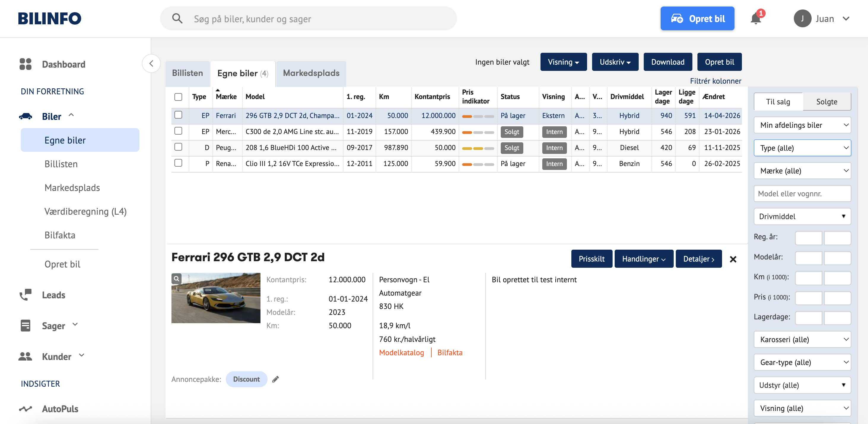Open the Type (alle) dropdown
The image size is (868, 424).
tap(802, 148)
